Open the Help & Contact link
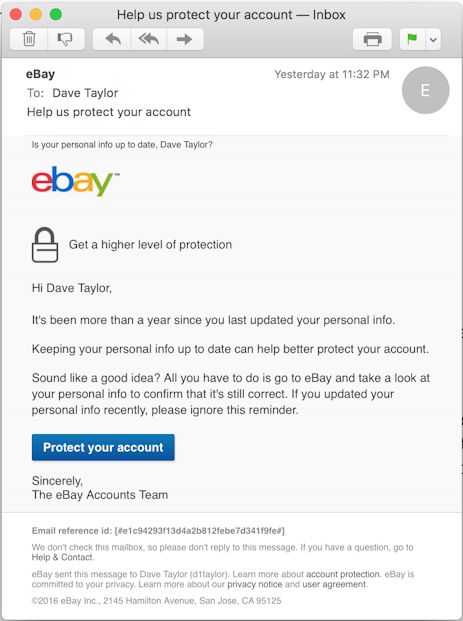The width and height of the screenshot is (463, 621). pyautogui.click(x=63, y=557)
